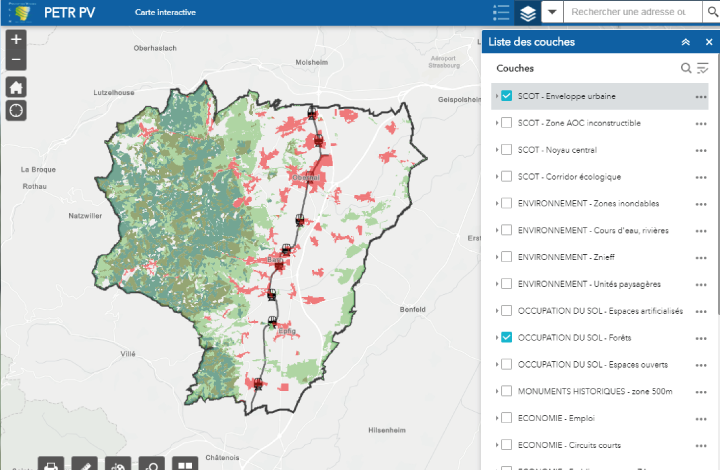
Task: Click the search magnifier button in header
Action: click(712, 12)
